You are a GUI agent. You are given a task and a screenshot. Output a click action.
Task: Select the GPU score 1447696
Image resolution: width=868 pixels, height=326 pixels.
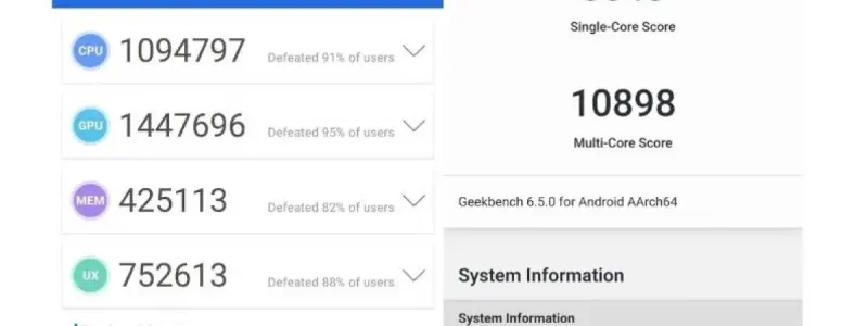click(182, 126)
